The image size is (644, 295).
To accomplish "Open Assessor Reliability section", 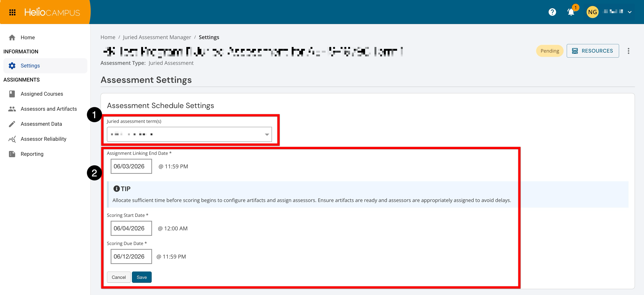I will click(45, 139).
